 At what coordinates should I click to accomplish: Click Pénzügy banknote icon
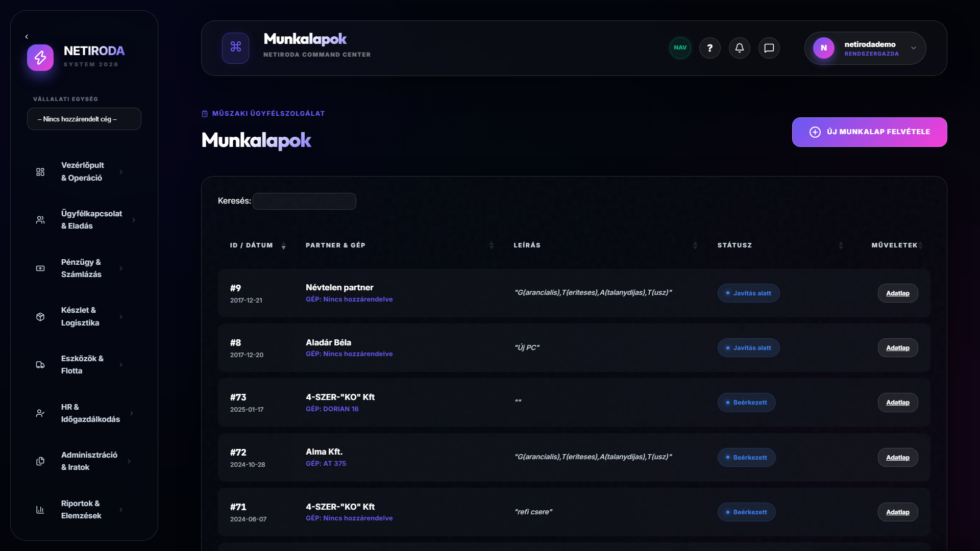40,268
